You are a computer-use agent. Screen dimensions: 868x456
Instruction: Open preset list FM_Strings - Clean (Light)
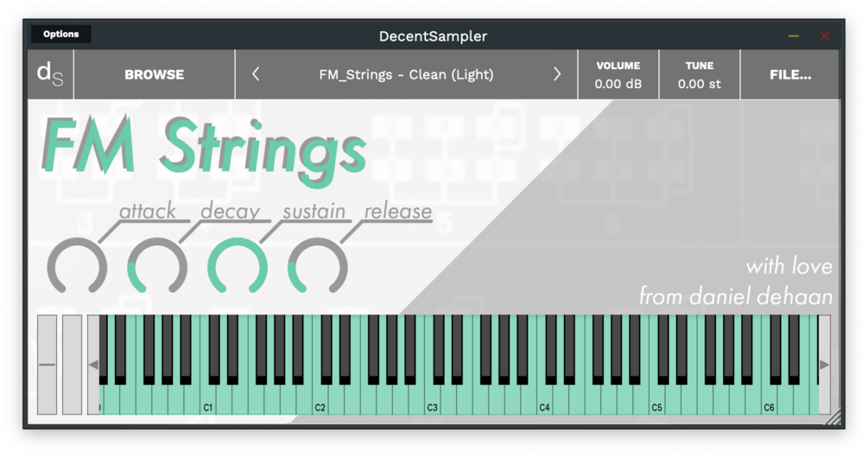coord(406,74)
